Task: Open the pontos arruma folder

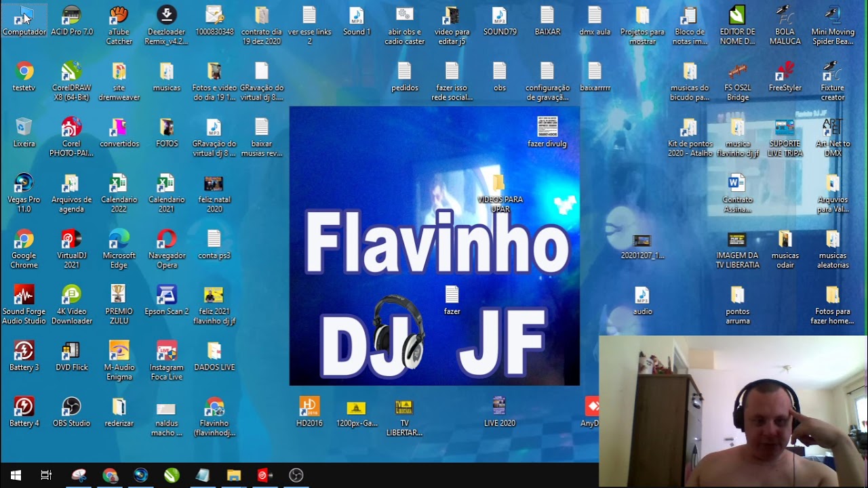Action: (737, 305)
